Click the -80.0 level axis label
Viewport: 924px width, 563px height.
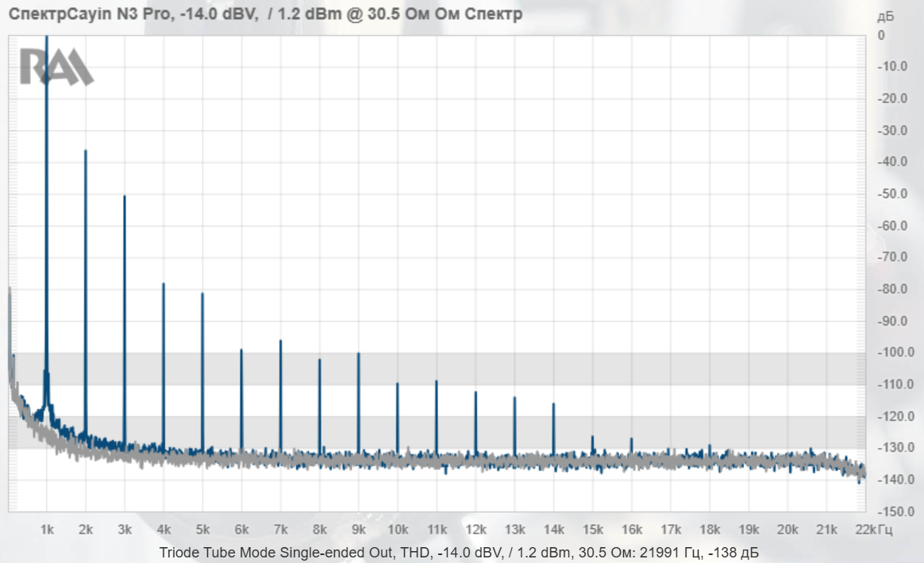point(892,289)
